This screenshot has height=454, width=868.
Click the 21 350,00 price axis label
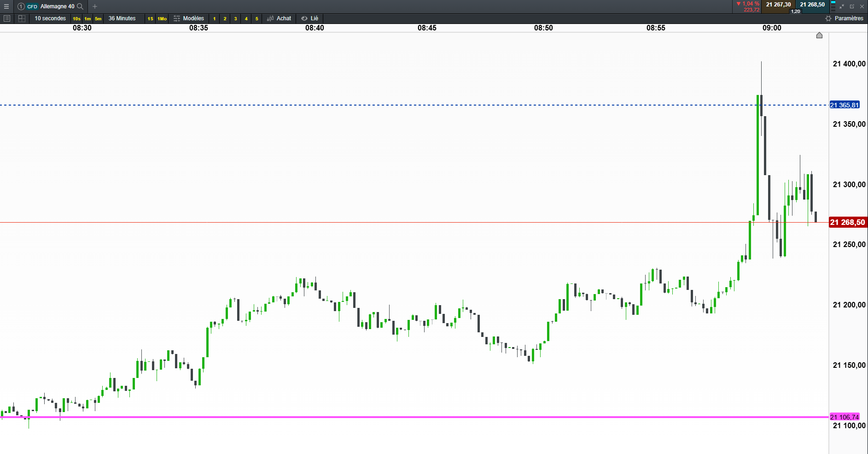click(x=849, y=124)
